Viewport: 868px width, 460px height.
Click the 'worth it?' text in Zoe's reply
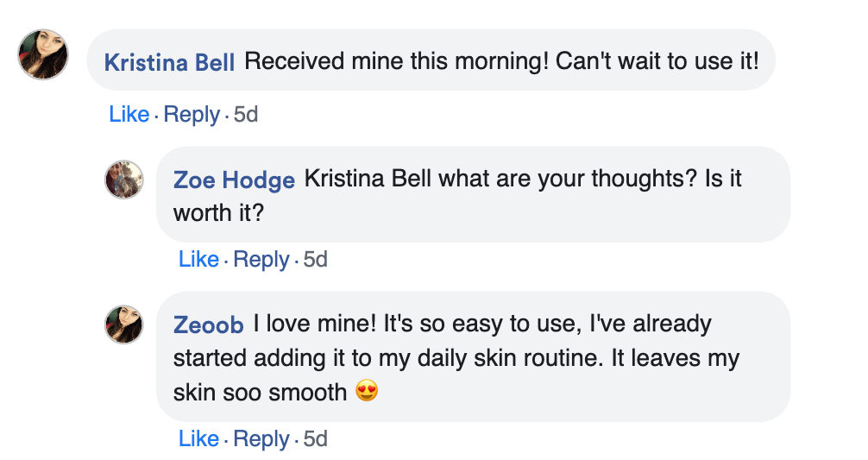point(218,213)
